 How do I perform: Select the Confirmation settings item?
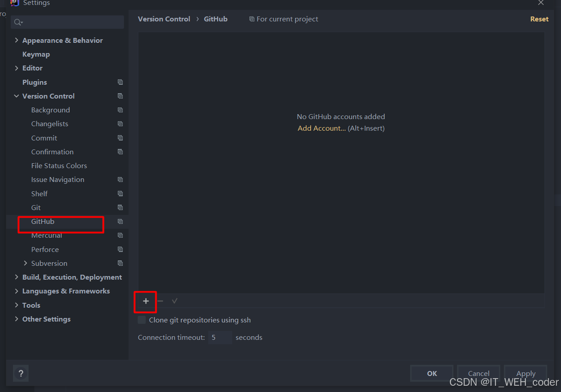click(52, 152)
